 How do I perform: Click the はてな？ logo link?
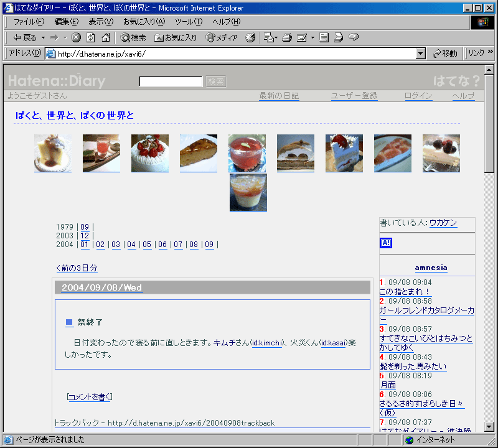[456, 81]
